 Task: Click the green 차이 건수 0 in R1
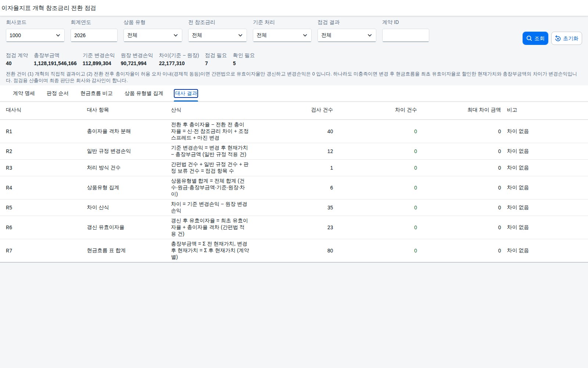pos(416,131)
